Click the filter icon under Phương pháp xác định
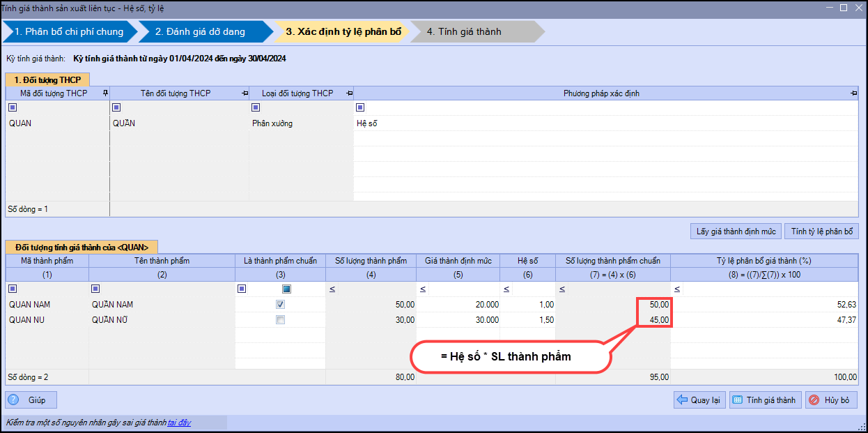This screenshot has width=868, height=433. point(360,107)
